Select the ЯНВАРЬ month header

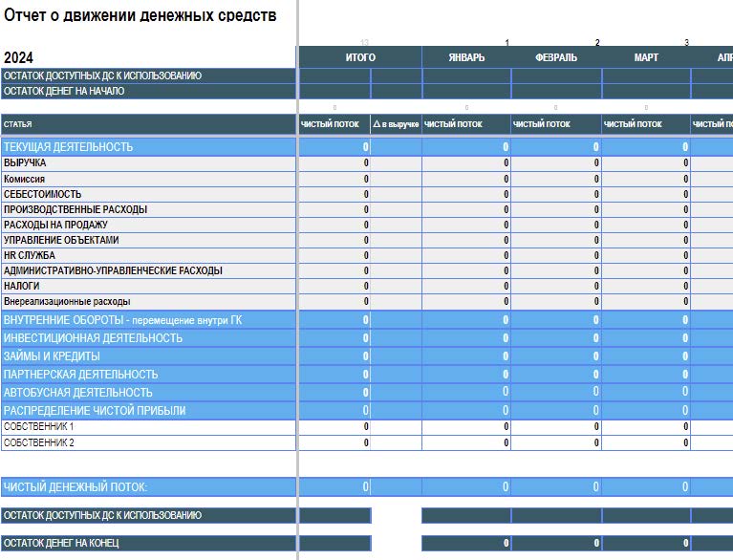(x=466, y=57)
